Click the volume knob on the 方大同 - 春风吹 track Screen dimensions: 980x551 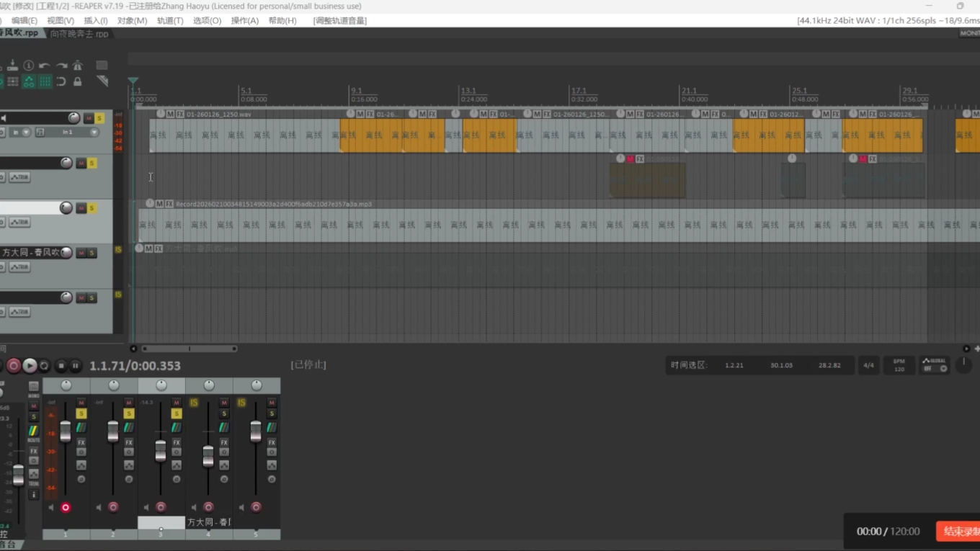[66, 253]
